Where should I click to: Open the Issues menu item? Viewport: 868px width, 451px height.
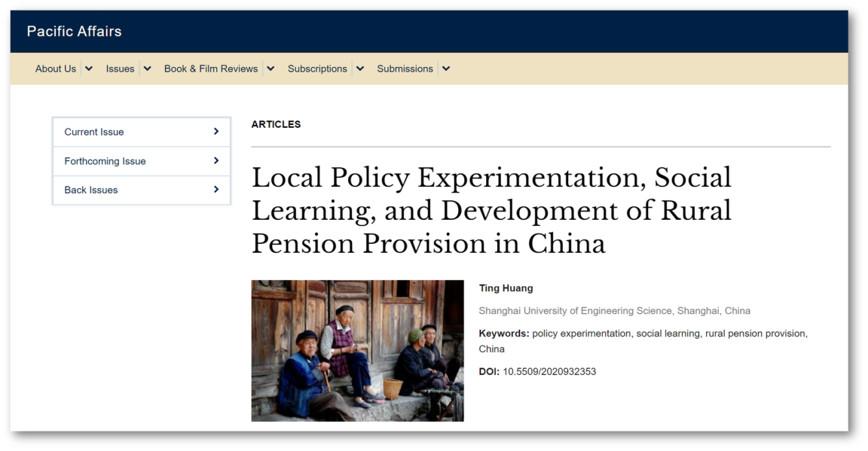click(120, 69)
